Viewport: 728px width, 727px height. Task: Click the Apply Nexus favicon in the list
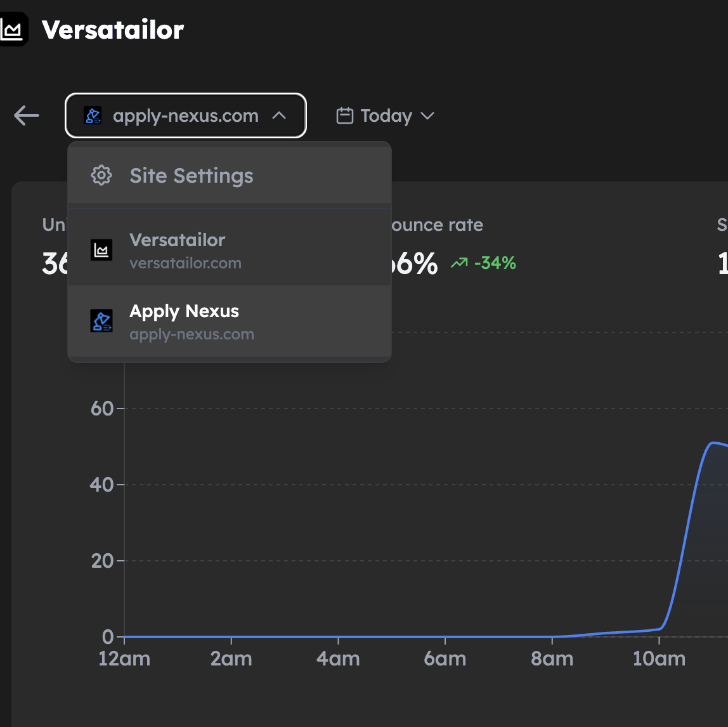(x=101, y=321)
